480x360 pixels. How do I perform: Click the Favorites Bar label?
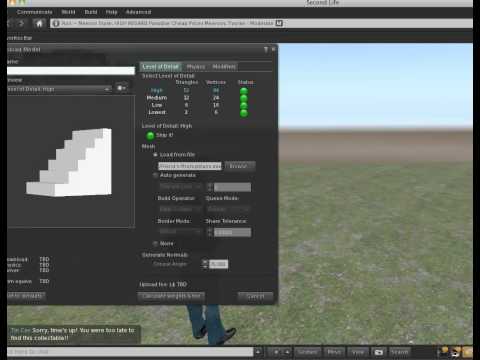click(19, 38)
